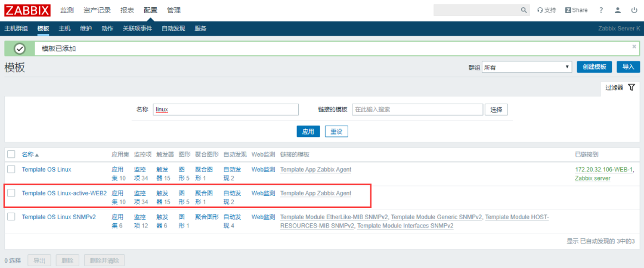Open 自动发现 2 of Template OS Linux
This screenshot has height=268, width=644.
click(x=233, y=174)
